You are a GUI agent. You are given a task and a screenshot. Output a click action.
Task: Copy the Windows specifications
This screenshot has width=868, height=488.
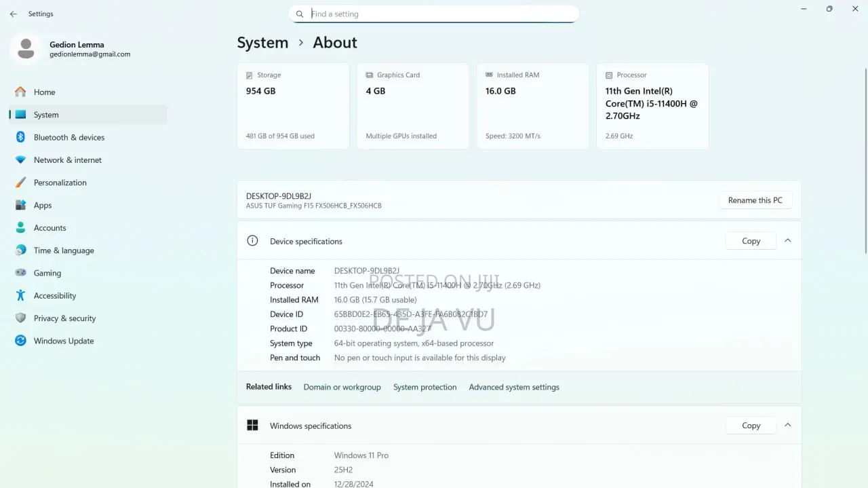click(x=751, y=426)
